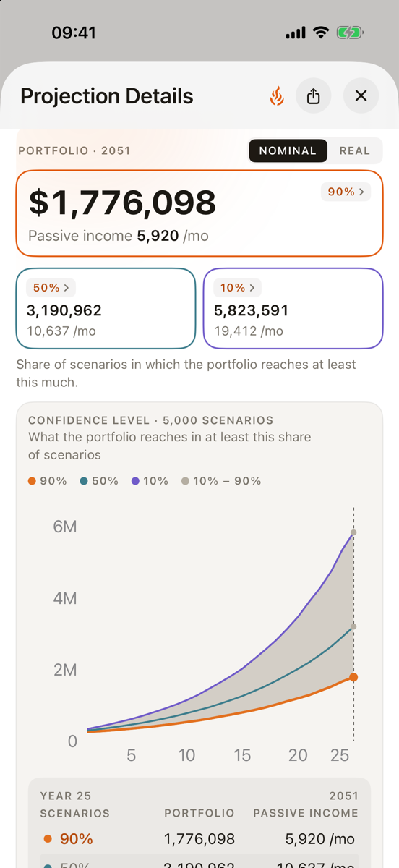The image size is (399, 868).
Task: Tap year 15 on the chart axis
Action: point(242,756)
